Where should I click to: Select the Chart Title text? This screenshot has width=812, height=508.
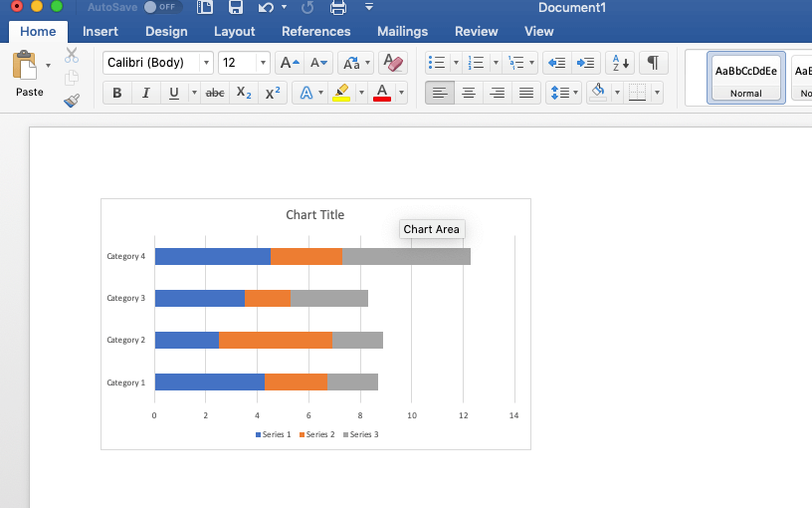pos(314,215)
